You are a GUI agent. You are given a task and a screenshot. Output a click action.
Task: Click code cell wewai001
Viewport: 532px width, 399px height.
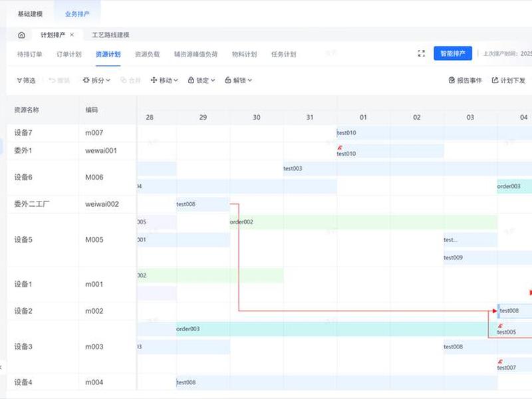(101, 151)
